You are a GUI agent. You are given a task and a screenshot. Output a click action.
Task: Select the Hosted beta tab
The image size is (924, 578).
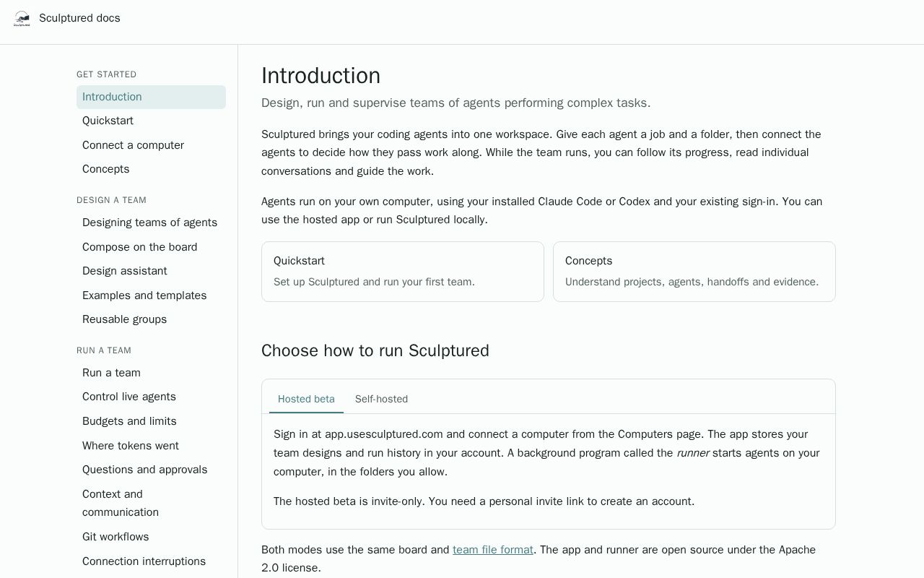pyautogui.click(x=306, y=399)
